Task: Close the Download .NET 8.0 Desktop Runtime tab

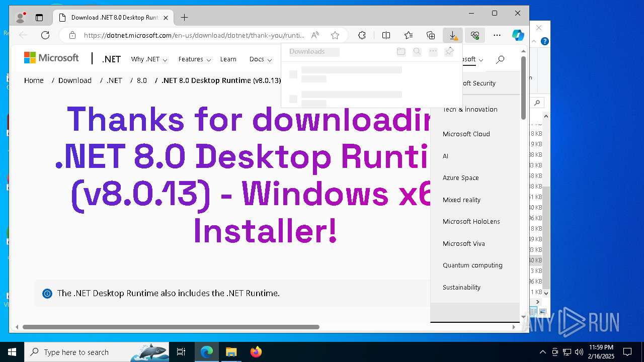Action: (x=166, y=18)
